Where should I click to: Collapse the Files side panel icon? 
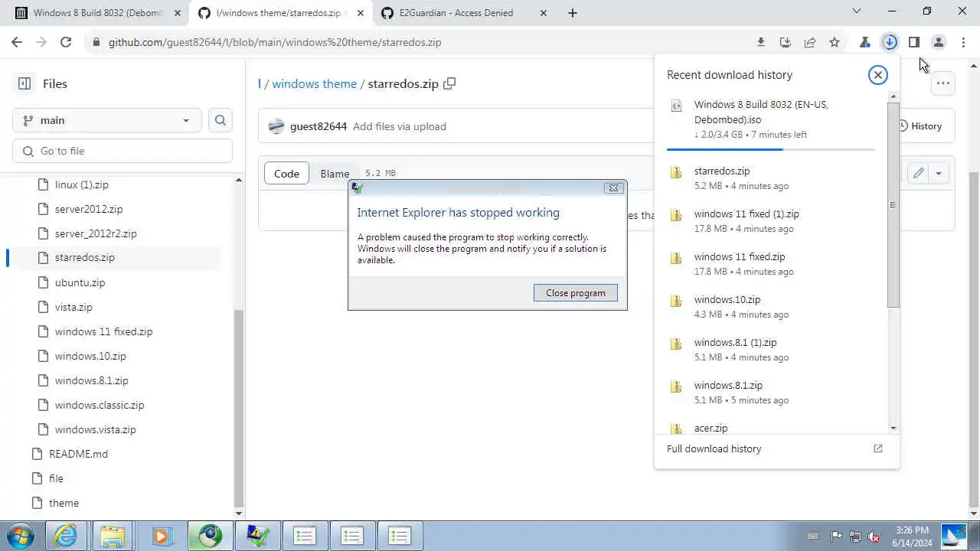[24, 83]
